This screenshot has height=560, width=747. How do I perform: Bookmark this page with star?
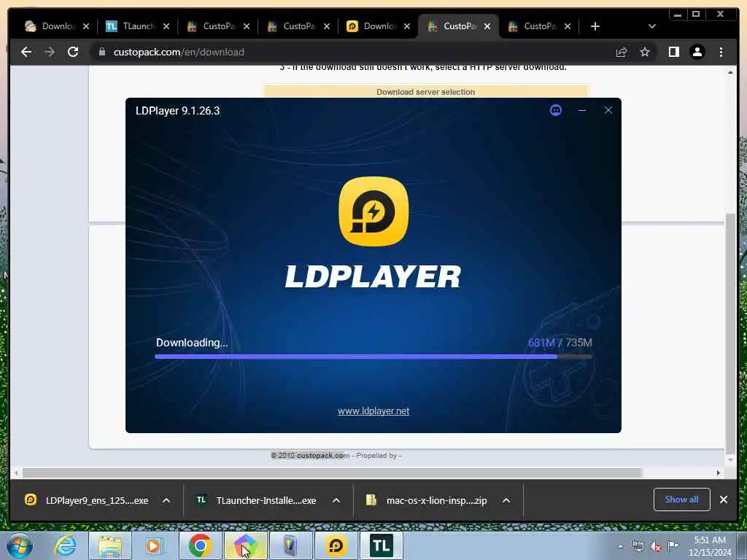coord(645,52)
